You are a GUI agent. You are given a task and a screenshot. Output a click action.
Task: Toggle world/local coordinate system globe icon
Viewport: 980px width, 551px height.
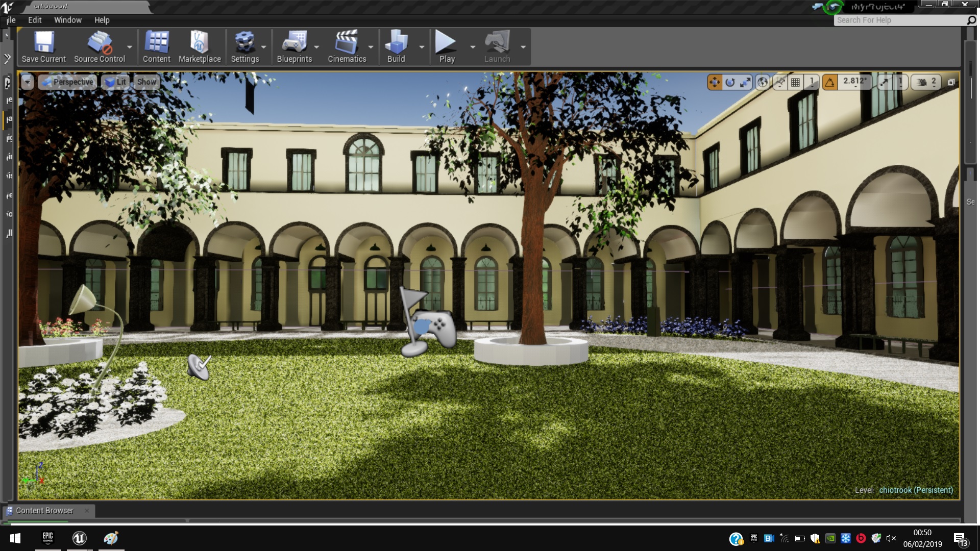[x=763, y=82]
